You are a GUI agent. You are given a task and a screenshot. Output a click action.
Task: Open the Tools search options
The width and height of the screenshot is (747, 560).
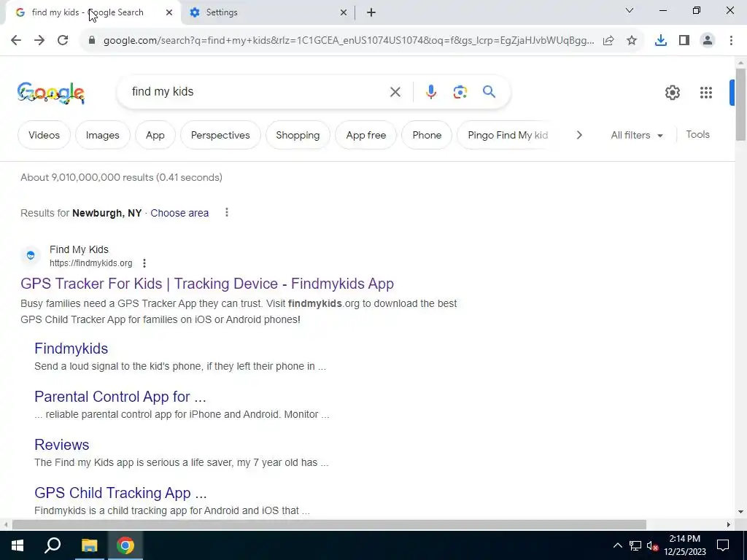(698, 135)
